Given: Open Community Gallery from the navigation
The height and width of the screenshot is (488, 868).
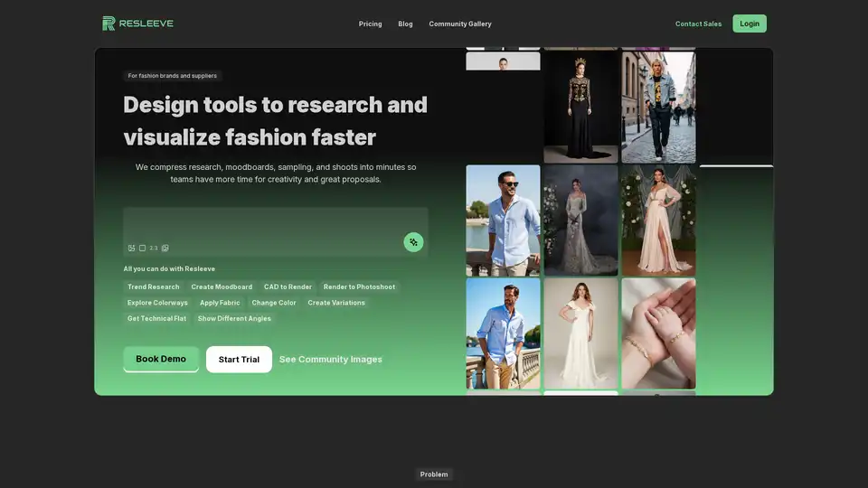Looking at the screenshot, I should point(460,24).
